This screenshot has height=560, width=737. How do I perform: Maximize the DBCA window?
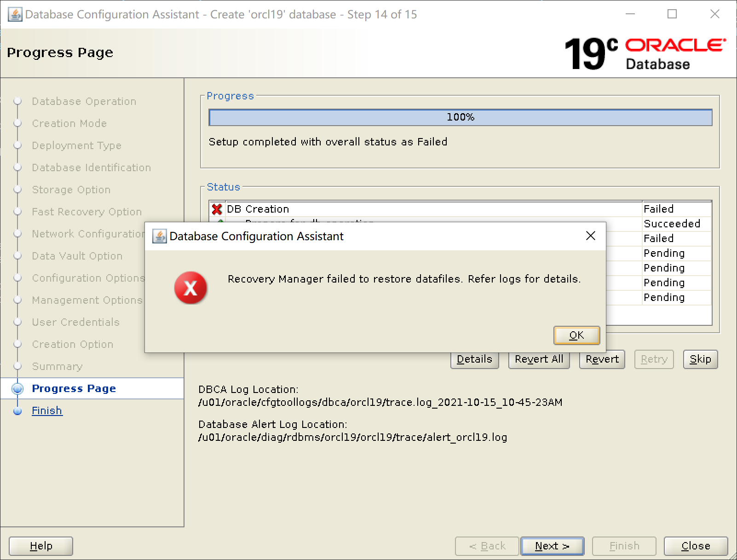[672, 14]
